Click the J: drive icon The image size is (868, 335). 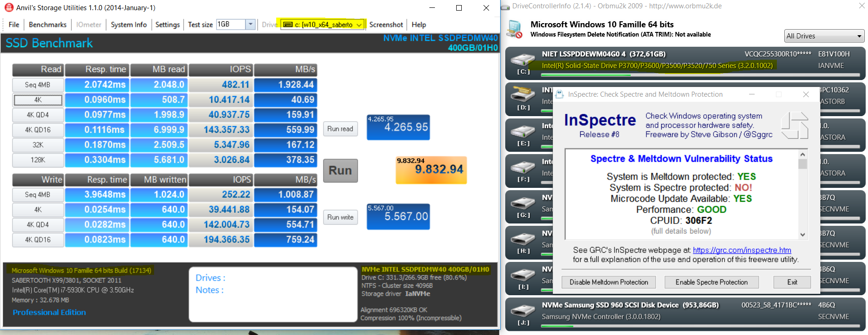tap(523, 311)
